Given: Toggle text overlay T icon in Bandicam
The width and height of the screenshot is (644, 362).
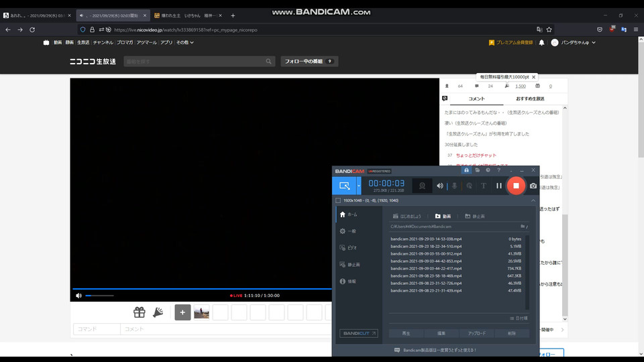Looking at the screenshot, I should tap(484, 186).
